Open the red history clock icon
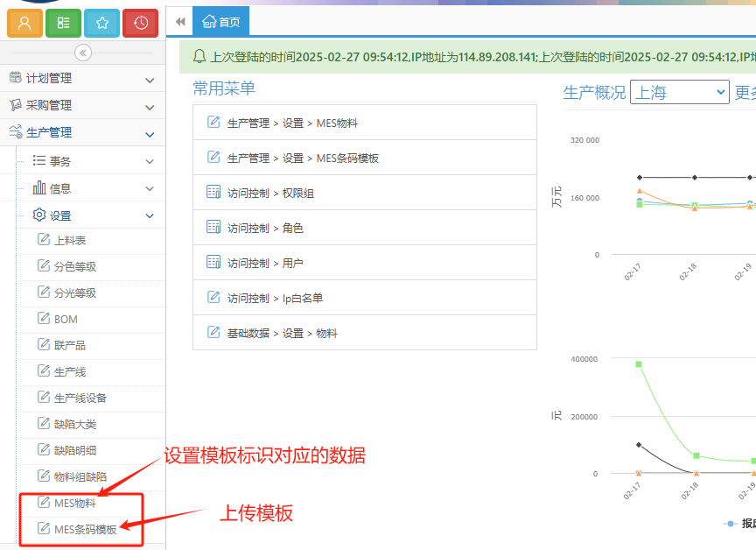Screen dimensions: 756x550 pos(140,23)
